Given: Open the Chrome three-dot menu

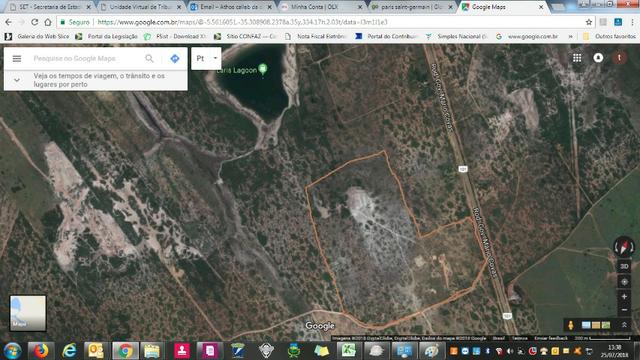Looking at the screenshot, I should click(x=633, y=22).
